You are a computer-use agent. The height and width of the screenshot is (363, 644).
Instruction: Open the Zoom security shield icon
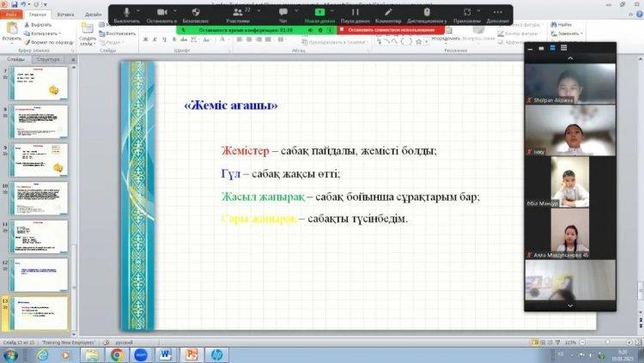pos(196,15)
